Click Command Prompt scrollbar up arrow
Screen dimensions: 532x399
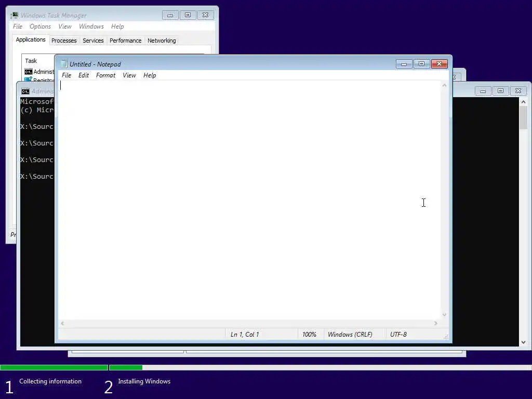pos(524,102)
